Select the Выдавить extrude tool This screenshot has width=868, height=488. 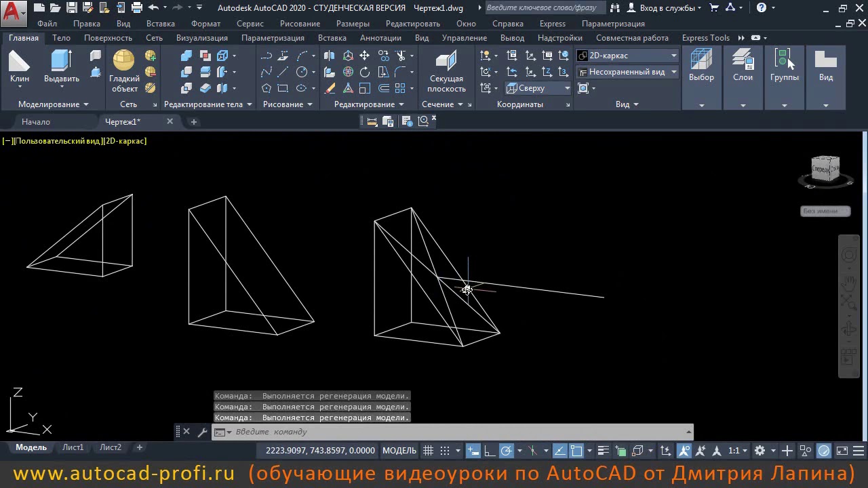click(x=61, y=67)
